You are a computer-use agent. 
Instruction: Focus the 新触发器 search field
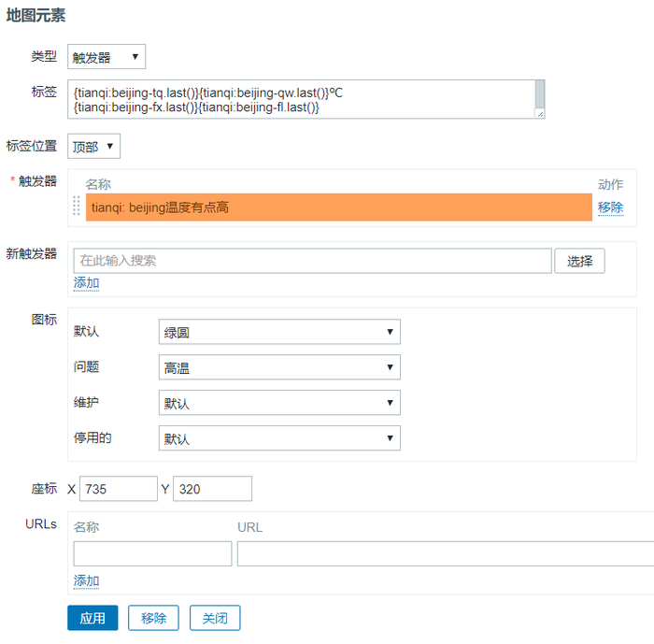click(x=312, y=261)
